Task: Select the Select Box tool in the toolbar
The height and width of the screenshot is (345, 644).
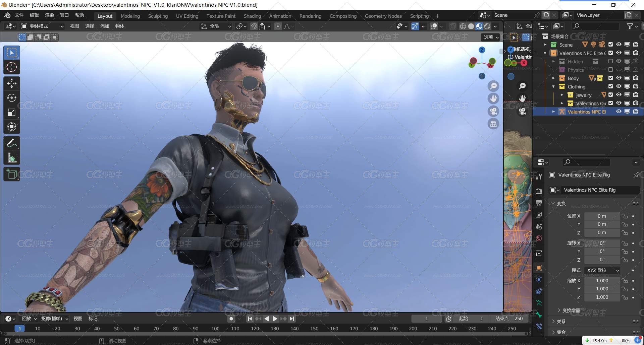Action: [12, 53]
